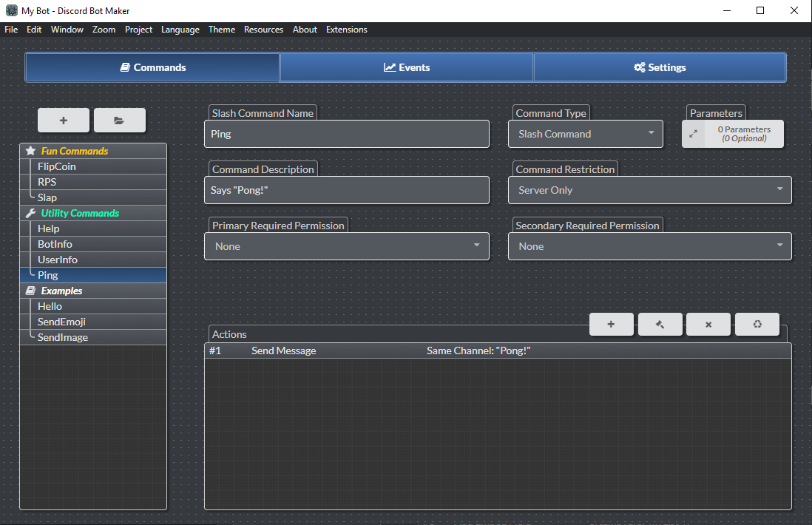Viewport: 812px width, 525px height.
Task: Click the star icon of Fun Commands
Action: pos(30,151)
